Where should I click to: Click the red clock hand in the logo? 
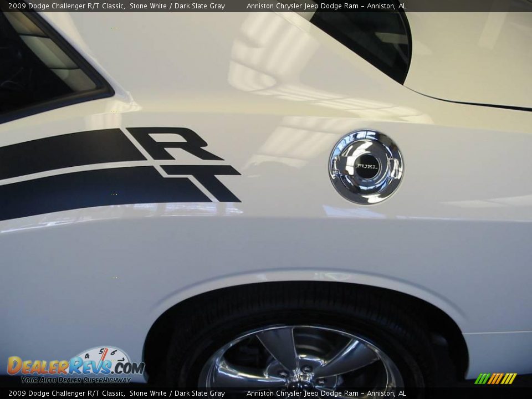click(104, 356)
